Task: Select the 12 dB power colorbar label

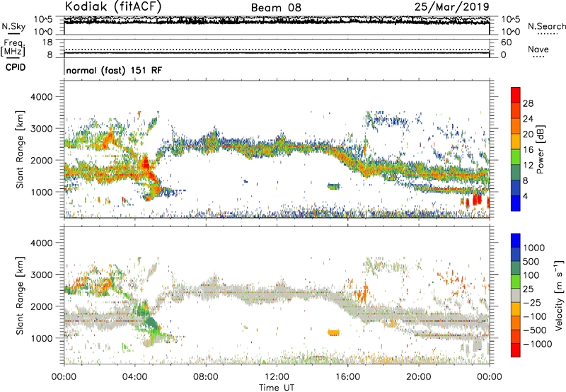Action: point(528,165)
